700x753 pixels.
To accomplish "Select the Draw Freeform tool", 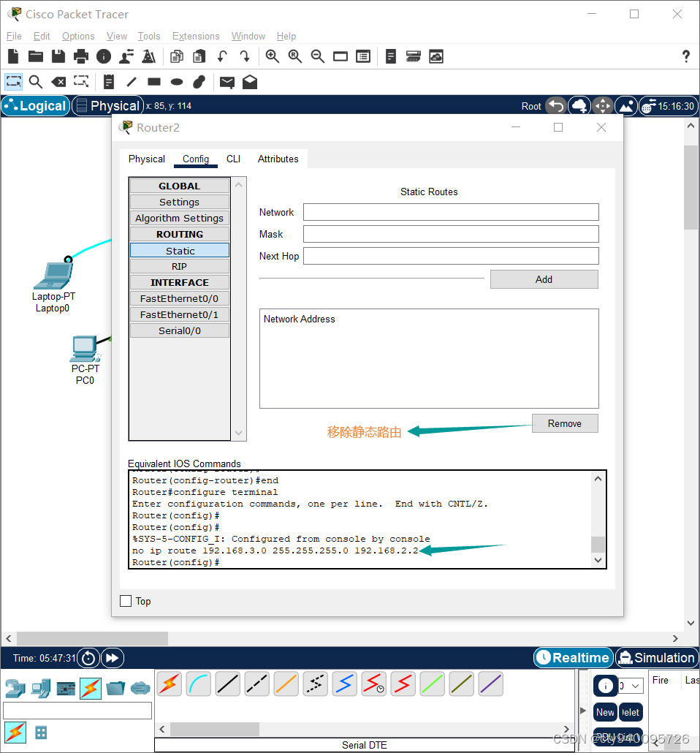I will point(199,82).
